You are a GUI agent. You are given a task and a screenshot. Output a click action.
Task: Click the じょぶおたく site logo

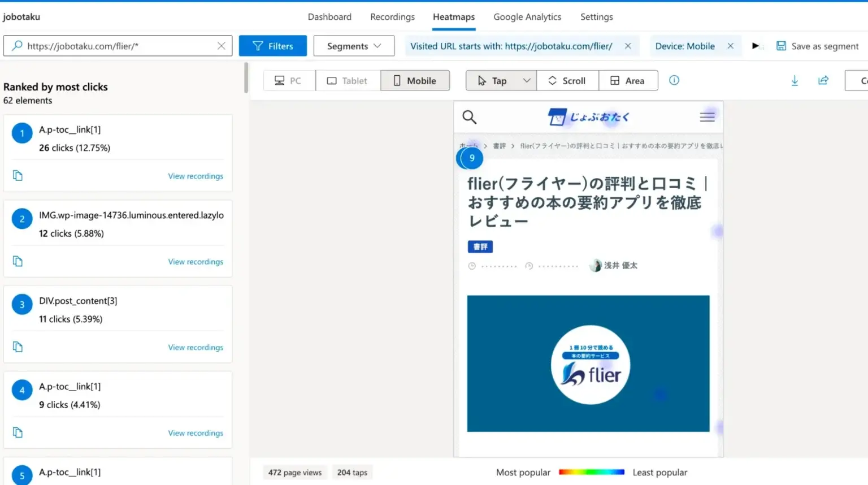click(x=588, y=117)
